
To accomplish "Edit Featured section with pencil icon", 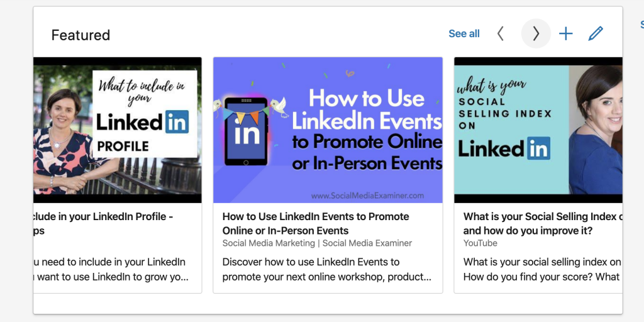I will tap(596, 34).
